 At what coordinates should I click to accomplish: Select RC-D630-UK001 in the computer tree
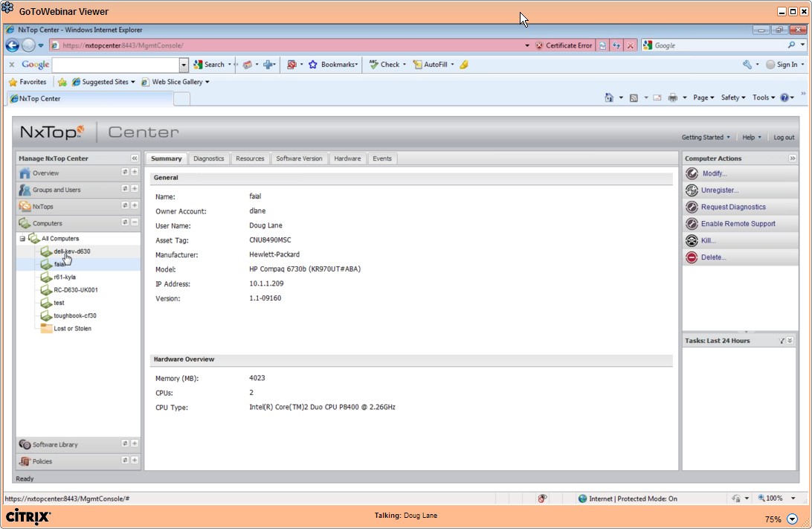[x=76, y=290]
